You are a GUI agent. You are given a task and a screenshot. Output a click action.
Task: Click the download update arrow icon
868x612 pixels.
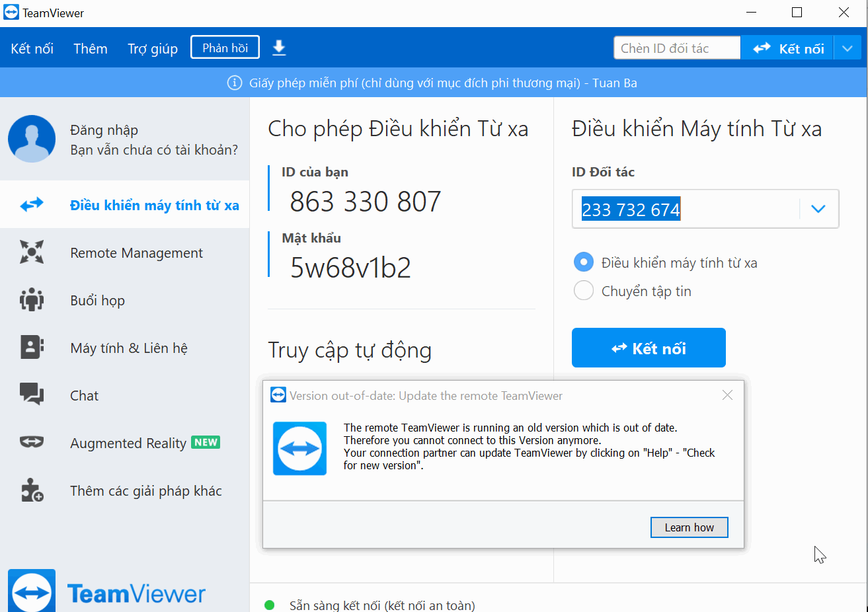tap(279, 48)
